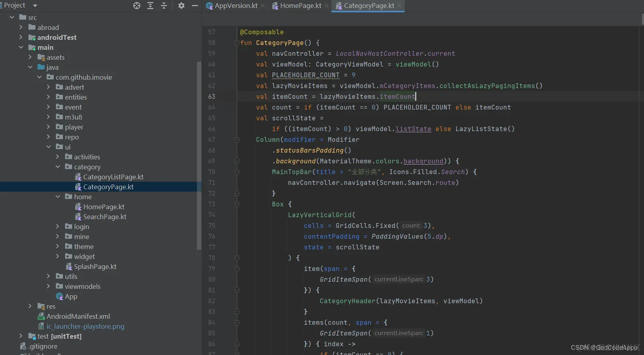The width and height of the screenshot is (644, 355).
Task: Fold Column block at line 67
Action: tap(237, 140)
